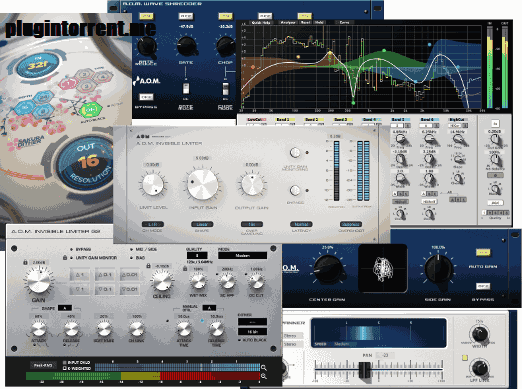Click the leftmost knob in Wave Shredder

(x=146, y=47)
